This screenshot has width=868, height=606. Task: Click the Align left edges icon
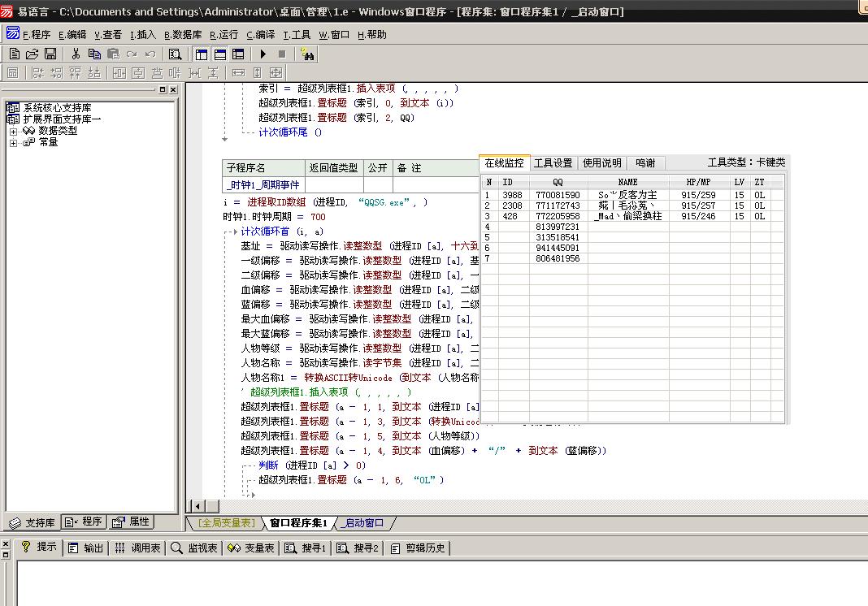pos(37,72)
